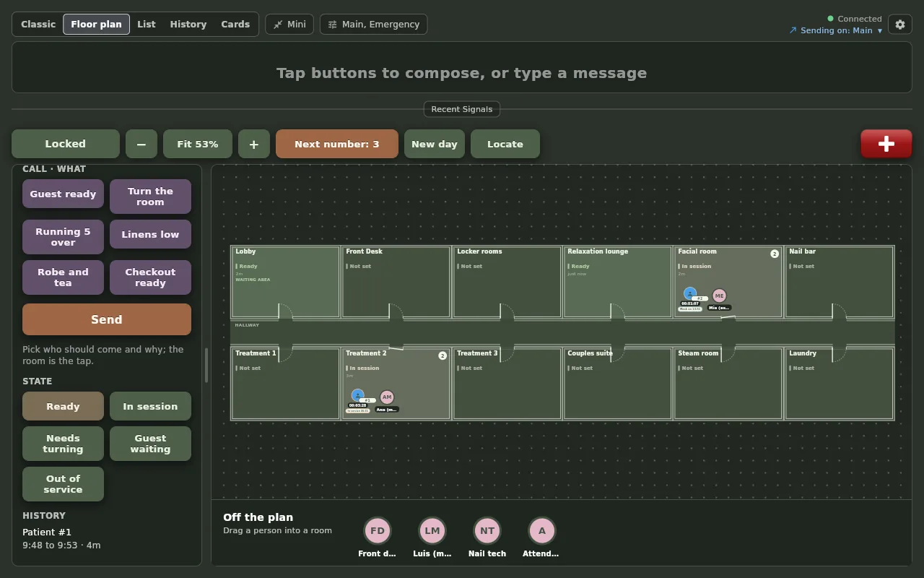Set state to Out of service

pyautogui.click(x=64, y=484)
